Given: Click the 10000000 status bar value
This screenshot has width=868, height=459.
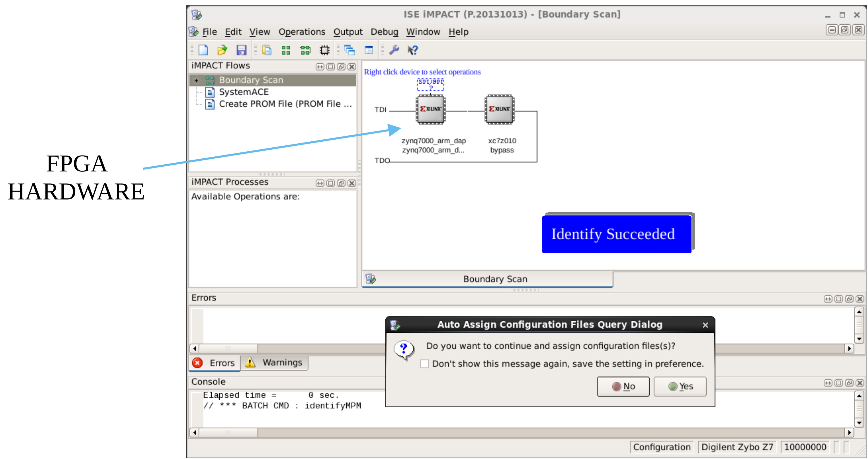Looking at the screenshot, I should (x=805, y=447).
